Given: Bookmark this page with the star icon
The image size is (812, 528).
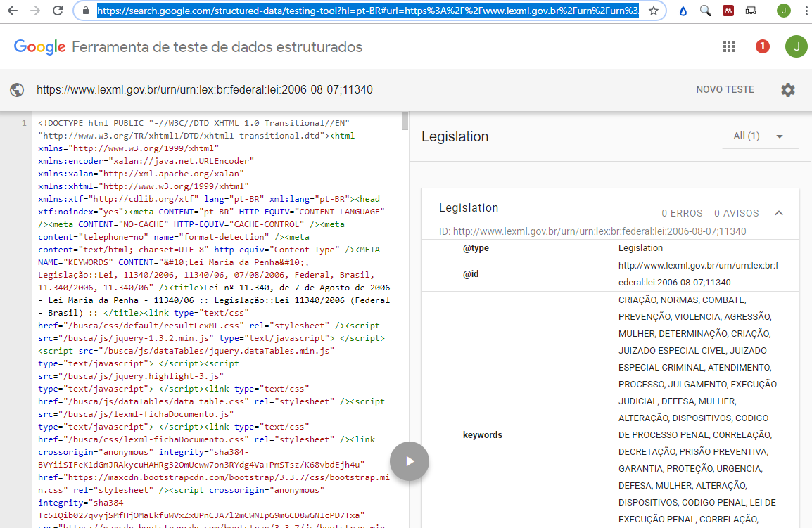Looking at the screenshot, I should tap(654, 11).
